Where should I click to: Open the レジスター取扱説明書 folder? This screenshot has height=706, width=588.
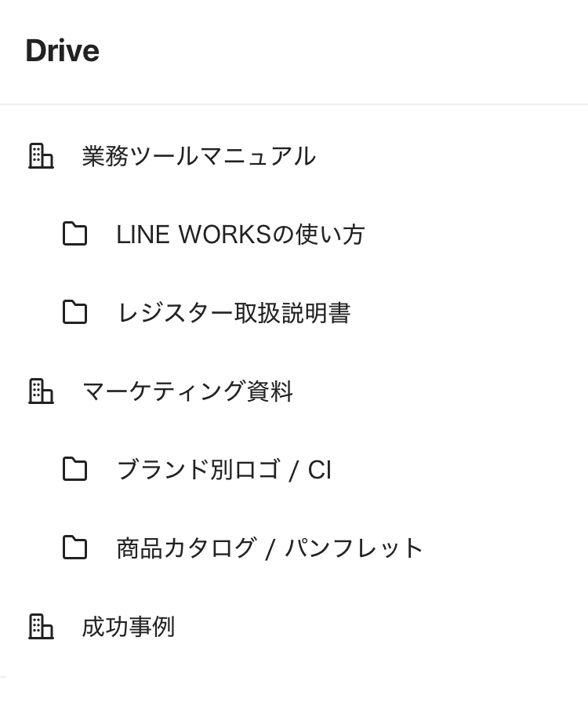pos(233,313)
